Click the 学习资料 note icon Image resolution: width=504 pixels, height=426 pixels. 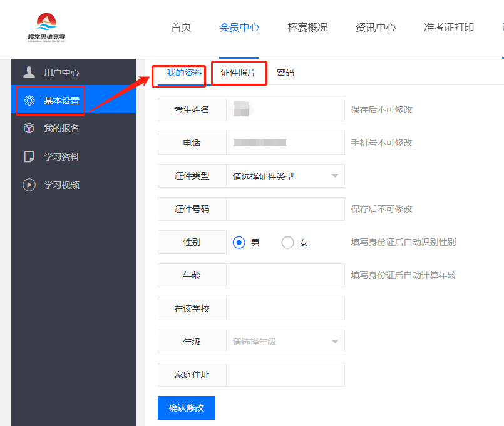pyautogui.click(x=29, y=157)
